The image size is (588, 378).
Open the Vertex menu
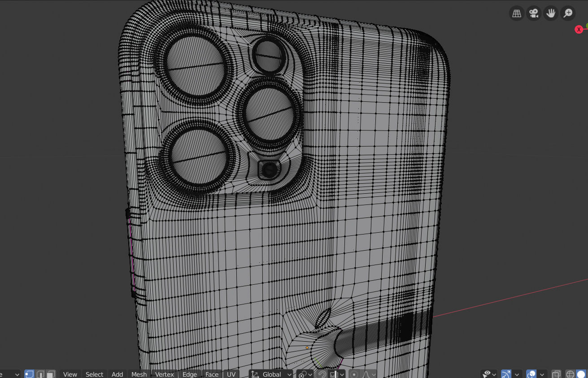point(165,374)
